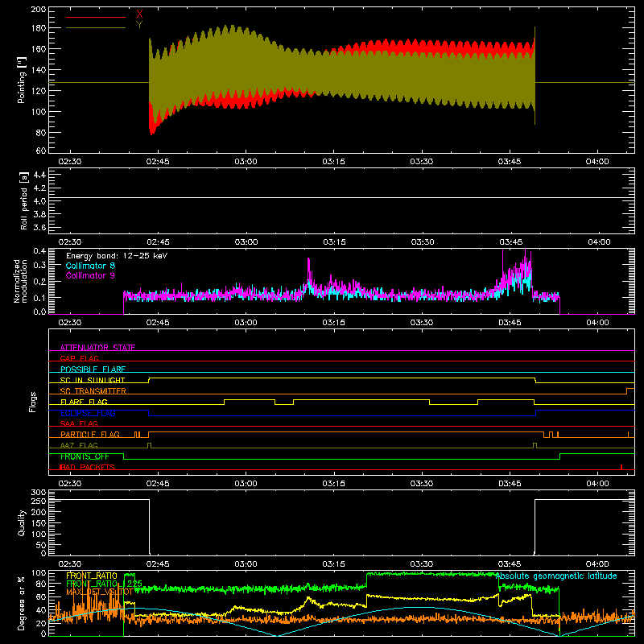This screenshot has width=644, height=644.
Task: Click 03:45 time label under Quality plot
Action: tap(510, 564)
